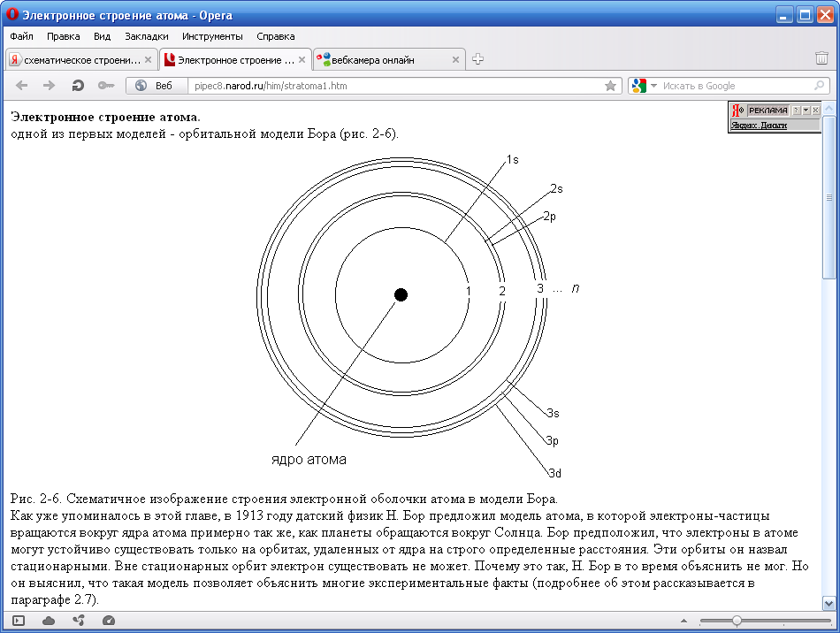Click the magnifier in the search field
Viewport: 840px width, 633px height.
click(819, 86)
